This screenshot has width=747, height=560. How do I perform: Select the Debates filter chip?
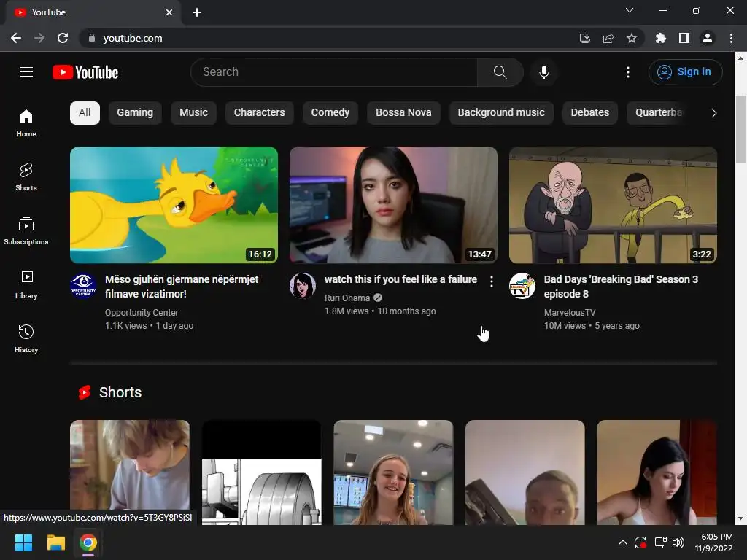[589, 113]
